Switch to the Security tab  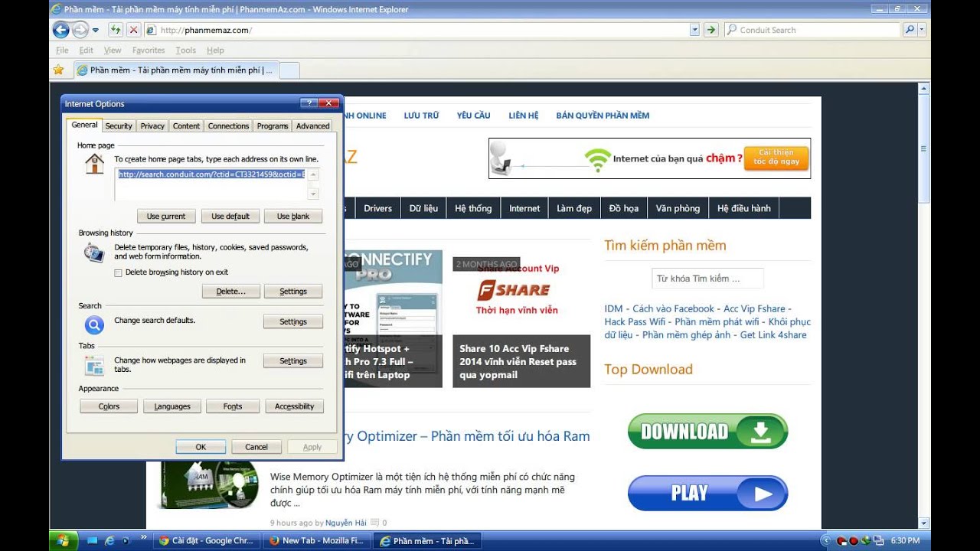pos(119,126)
